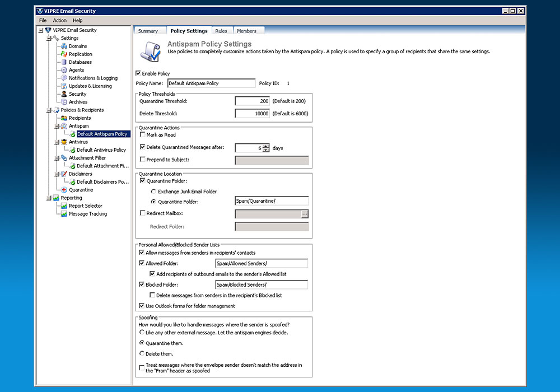Image resolution: width=560 pixels, height=392 pixels.
Task: Decrease days value with spinner down arrow
Action: point(265,150)
